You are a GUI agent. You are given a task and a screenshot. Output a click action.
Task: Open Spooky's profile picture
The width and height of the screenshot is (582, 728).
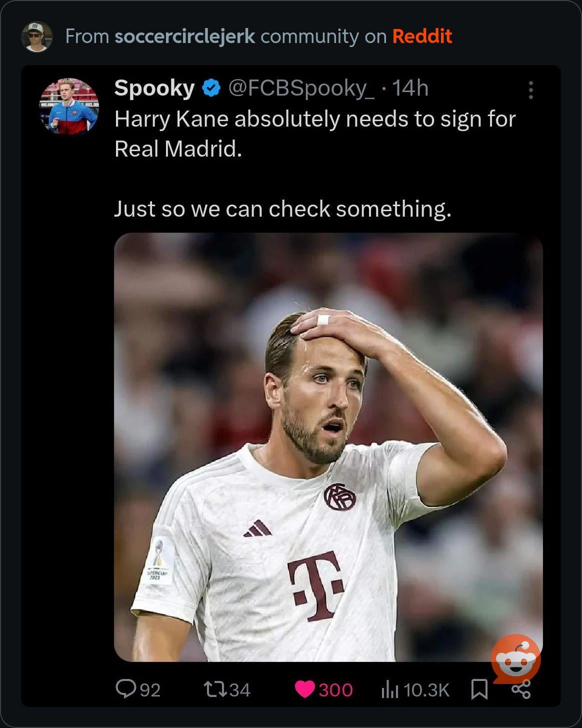69,106
